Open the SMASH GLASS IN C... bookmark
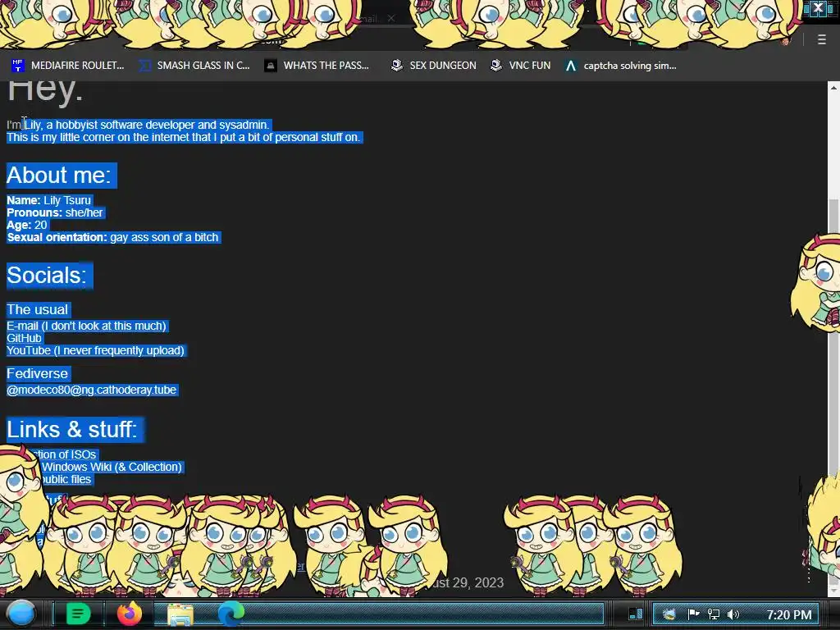840x630 pixels. (194, 66)
